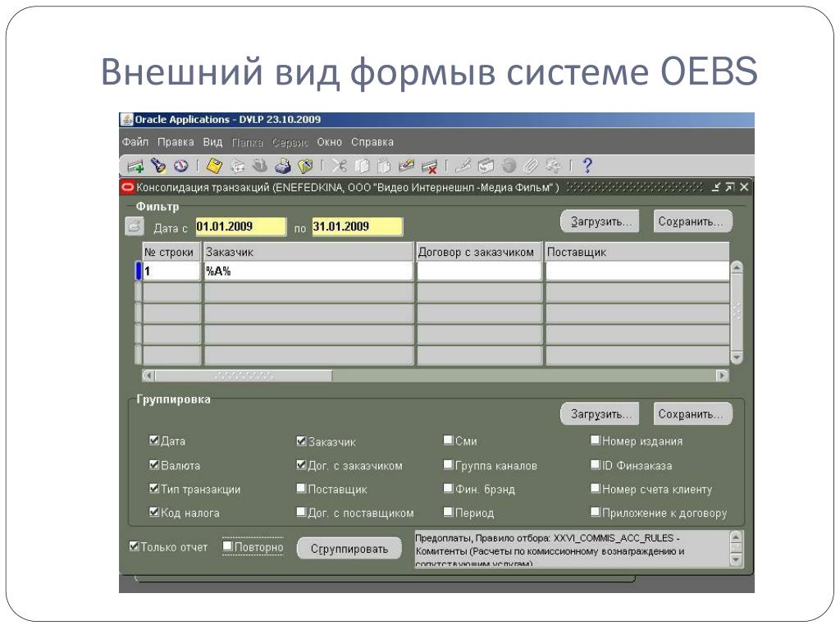Image resolution: width=840 pixels, height=630 pixels.
Task: Open the Вид menu
Action: click(212, 142)
